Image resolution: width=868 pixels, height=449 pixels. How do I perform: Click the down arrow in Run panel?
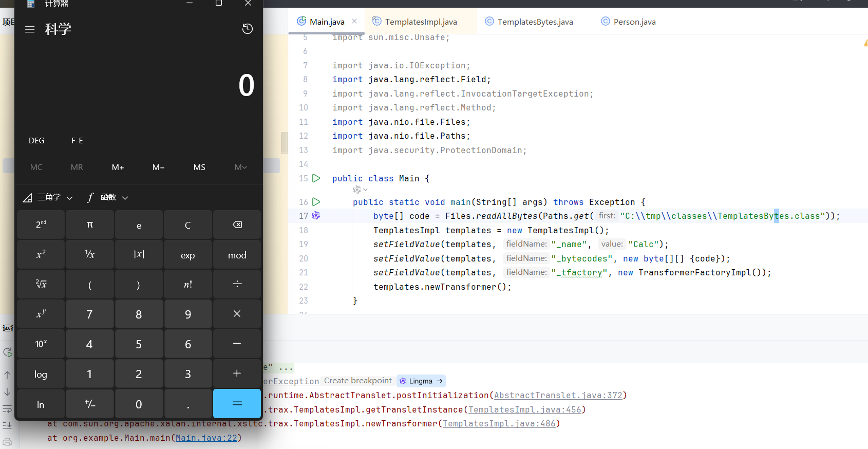click(x=7, y=392)
